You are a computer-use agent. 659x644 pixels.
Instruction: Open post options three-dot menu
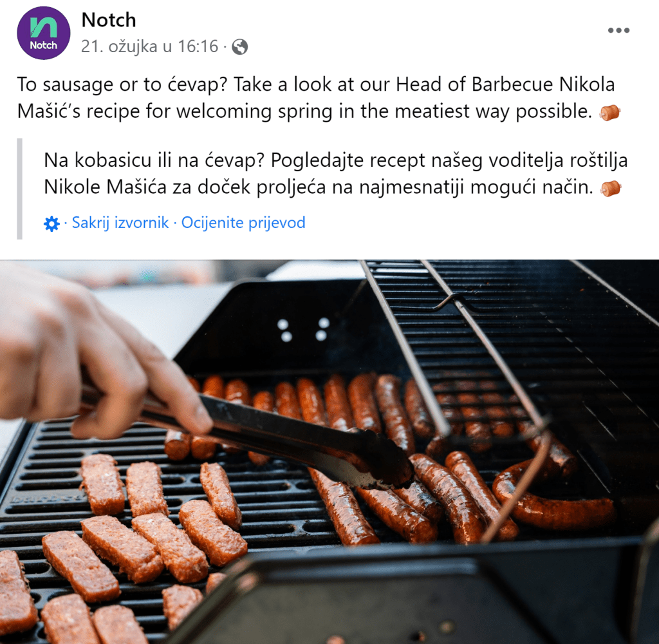[618, 30]
